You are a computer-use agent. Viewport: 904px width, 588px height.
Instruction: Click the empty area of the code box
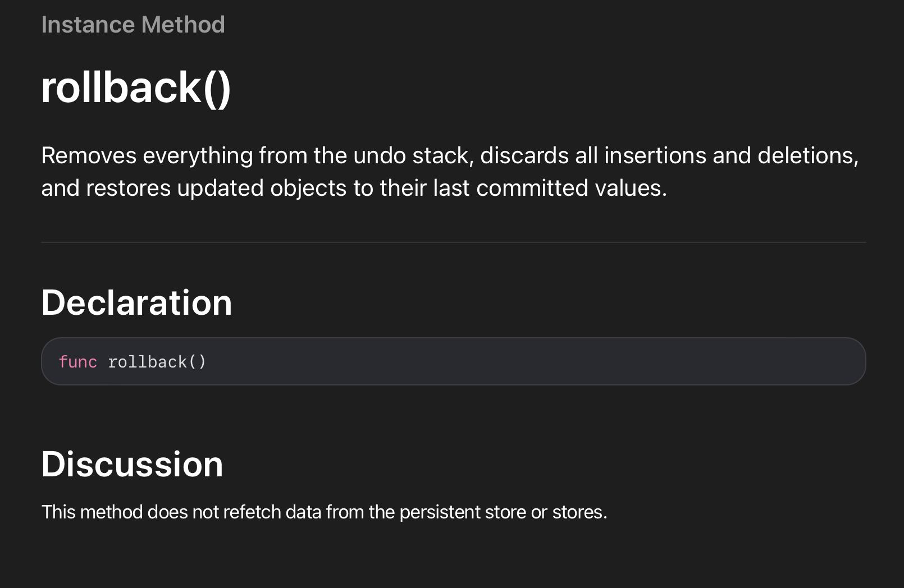[x=533, y=362]
